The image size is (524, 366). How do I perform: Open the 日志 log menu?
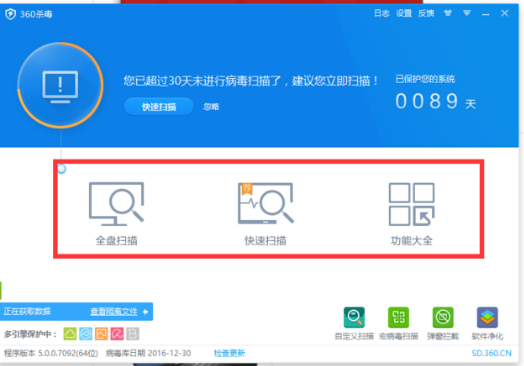click(382, 13)
